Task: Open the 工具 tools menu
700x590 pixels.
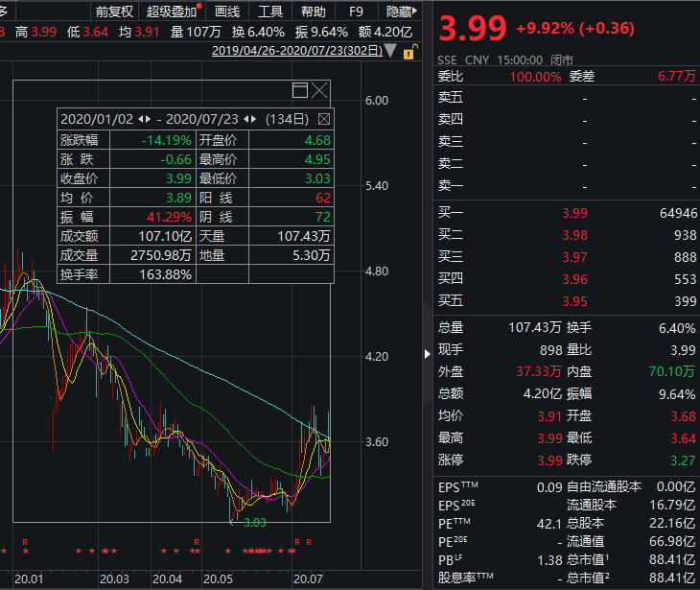Action: click(x=270, y=12)
